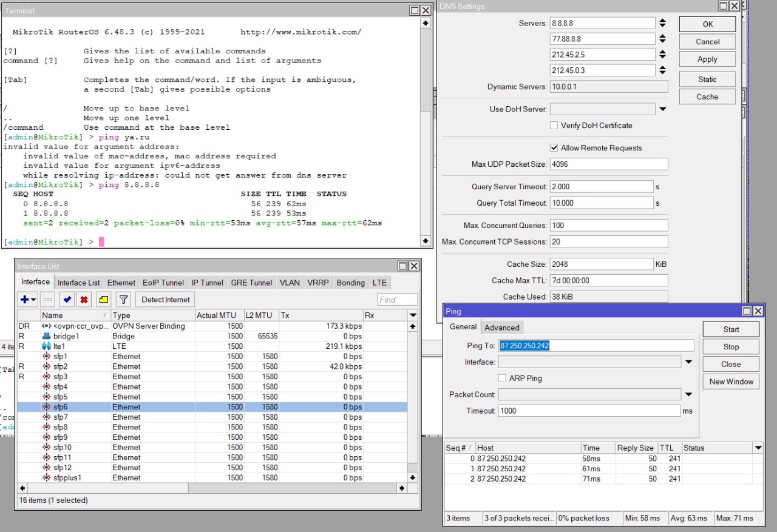Image resolution: width=777 pixels, height=532 pixels.
Task: Enable the ARP Ping checkbox
Action: click(x=502, y=378)
